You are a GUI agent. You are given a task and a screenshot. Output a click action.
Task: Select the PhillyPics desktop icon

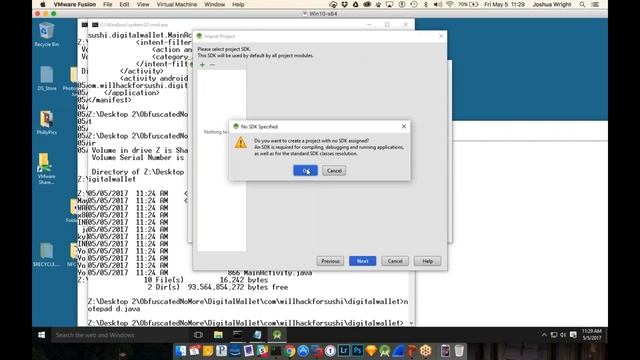[46, 122]
